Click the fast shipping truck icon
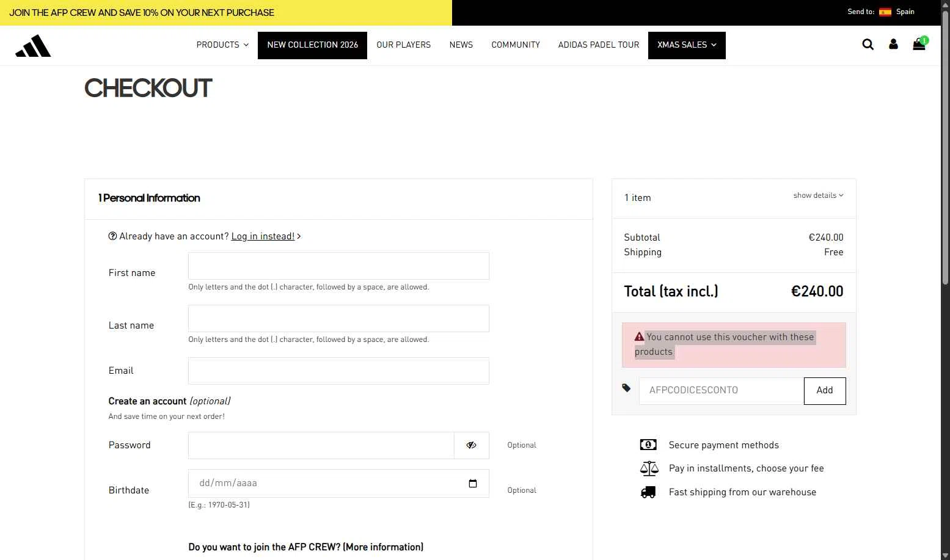The image size is (950, 560). [648, 492]
